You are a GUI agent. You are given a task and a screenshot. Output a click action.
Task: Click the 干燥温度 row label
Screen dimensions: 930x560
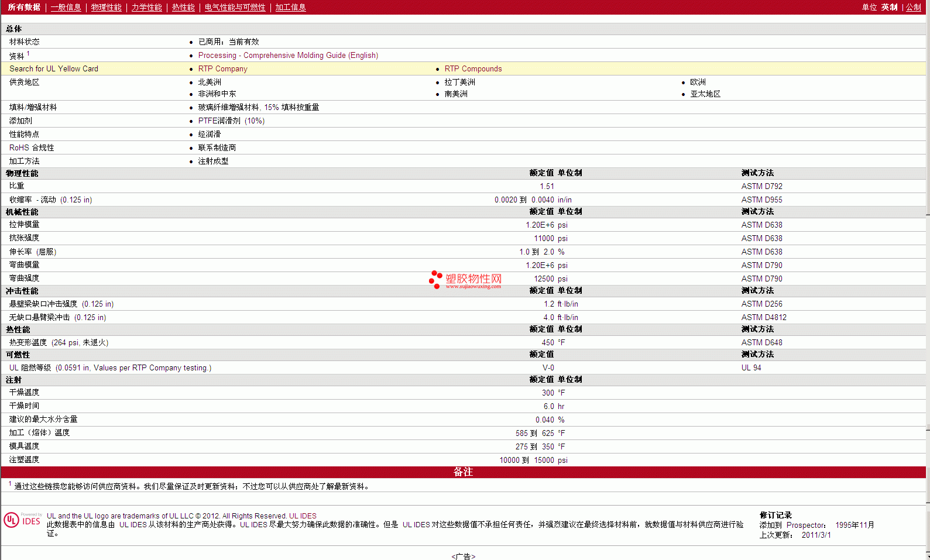click(x=25, y=392)
